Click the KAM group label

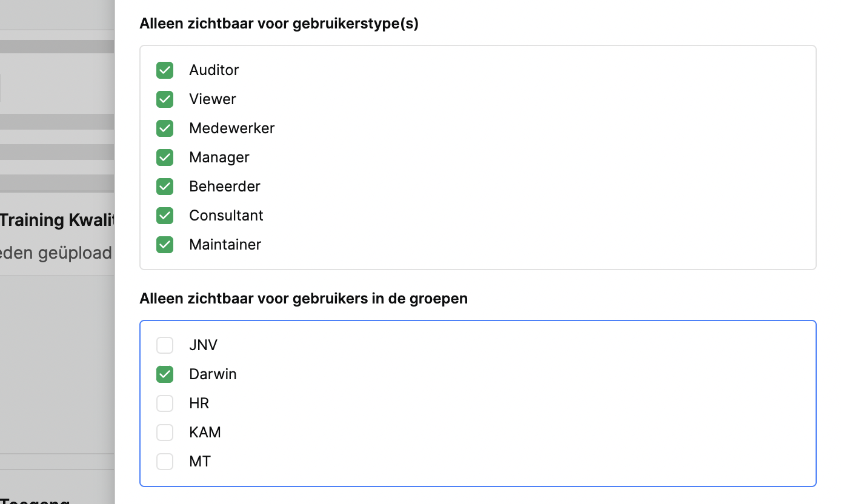[205, 433]
